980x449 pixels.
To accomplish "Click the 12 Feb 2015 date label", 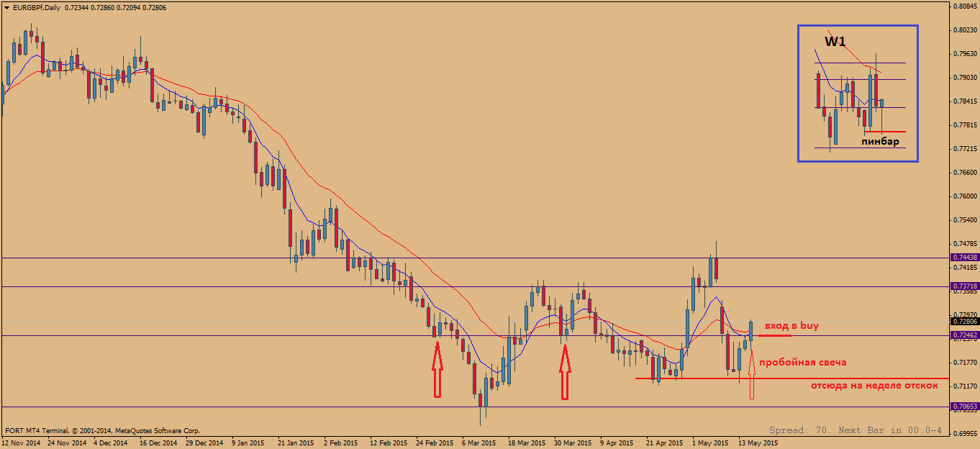I will (388, 443).
